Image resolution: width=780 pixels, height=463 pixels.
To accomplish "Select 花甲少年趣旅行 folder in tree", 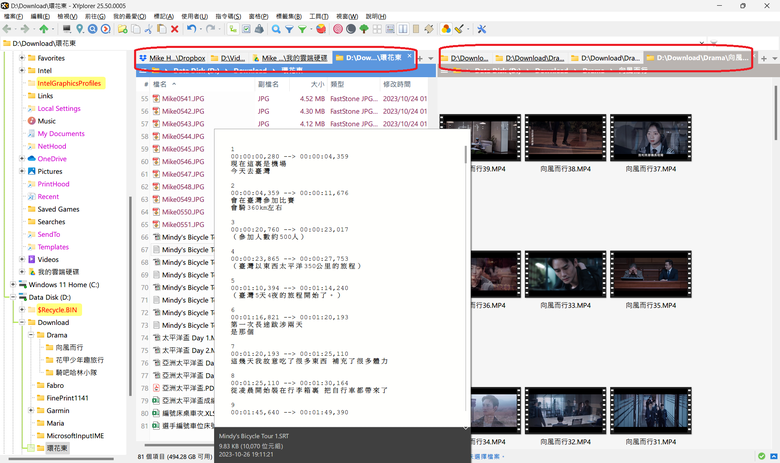I will click(x=80, y=360).
